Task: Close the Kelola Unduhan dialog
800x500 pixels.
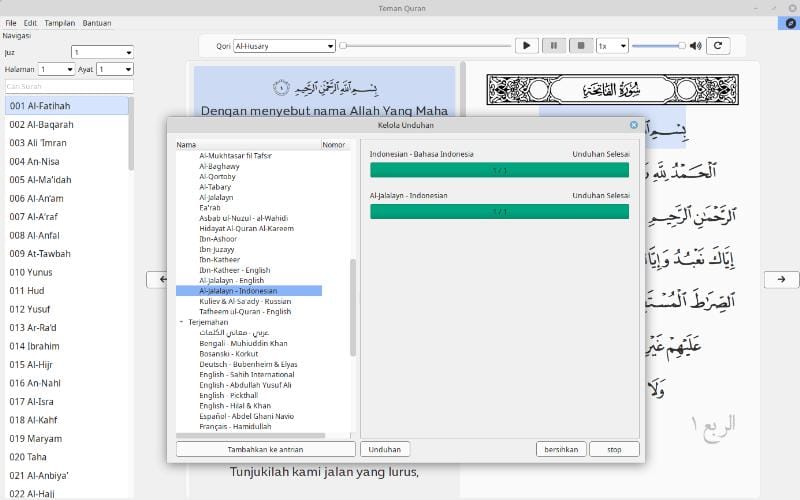Action: 634,125
